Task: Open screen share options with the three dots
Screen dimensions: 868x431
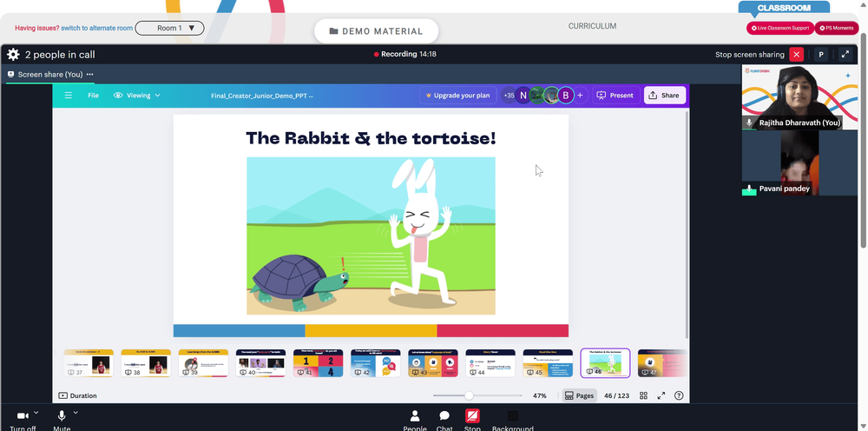Action: point(89,74)
